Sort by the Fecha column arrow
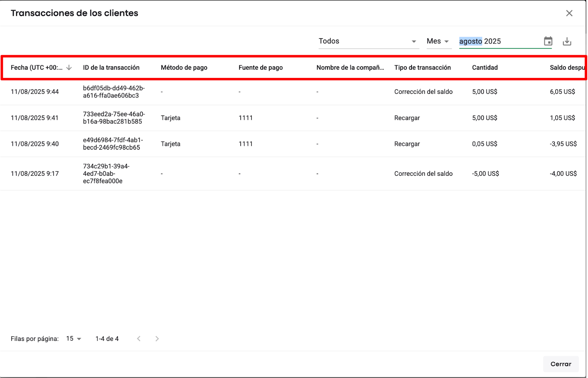This screenshot has height=378, width=588. tap(69, 68)
